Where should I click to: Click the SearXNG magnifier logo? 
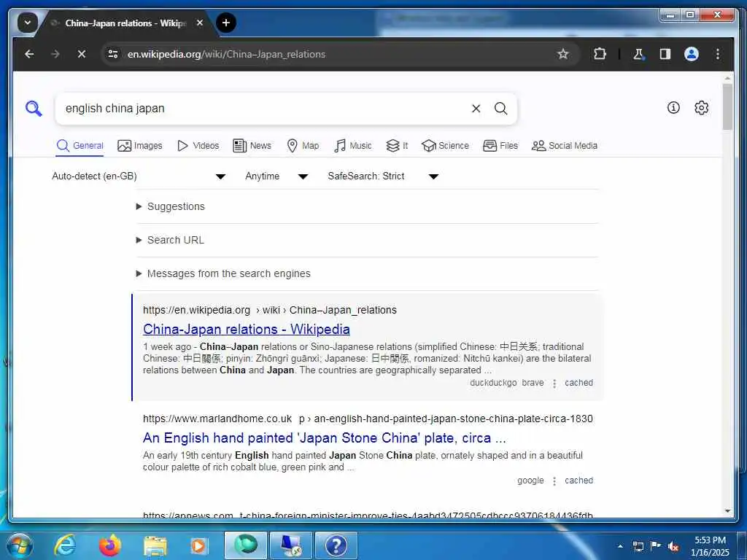(34, 109)
